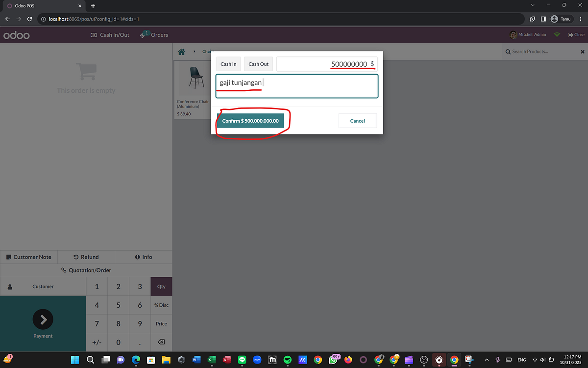Viewport: 588px width, 368px height.
Task: Check the Wi-Fi connection status icon near Mitchell Admin
Action: point(558,35)
